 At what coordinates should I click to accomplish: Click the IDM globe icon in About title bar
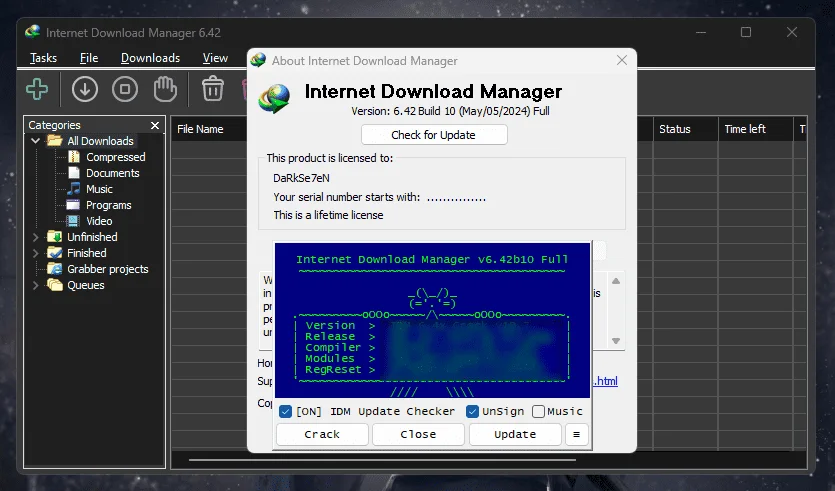click(258, 60)
